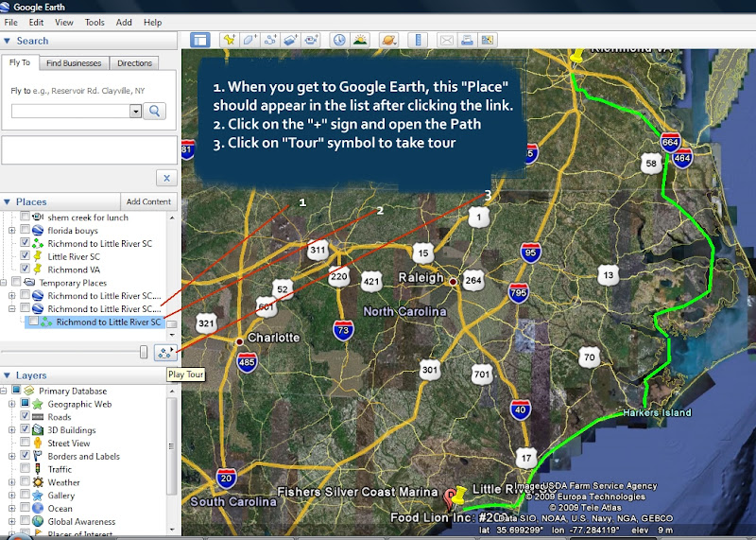Open the Help menu

pyautogui.click(x=152, y=22)
